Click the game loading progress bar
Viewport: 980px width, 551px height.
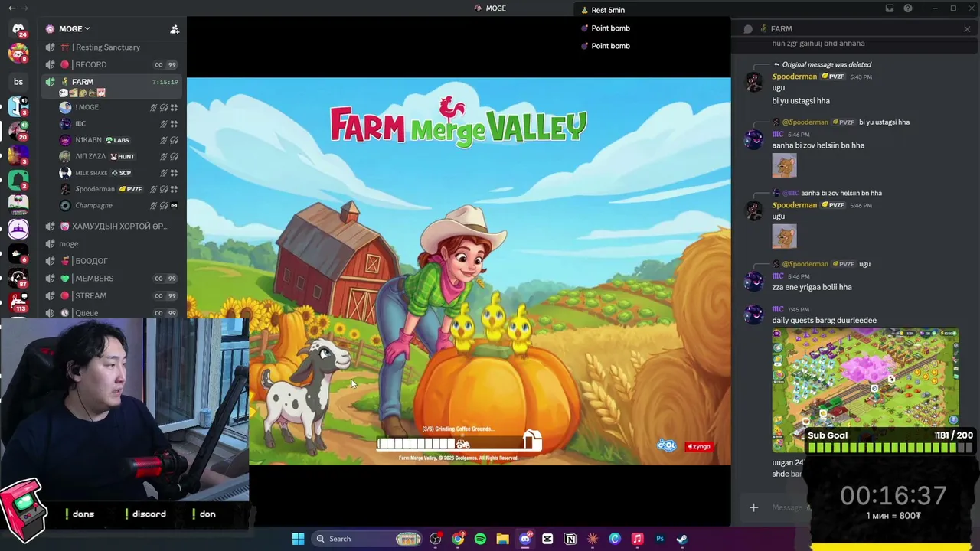tap(459, 443)
